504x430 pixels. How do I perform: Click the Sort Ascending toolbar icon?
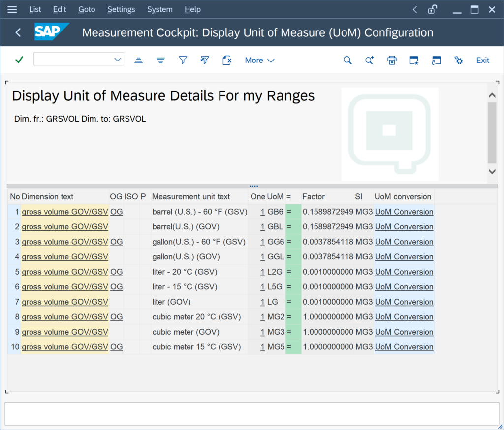click(x=138, y=60)
